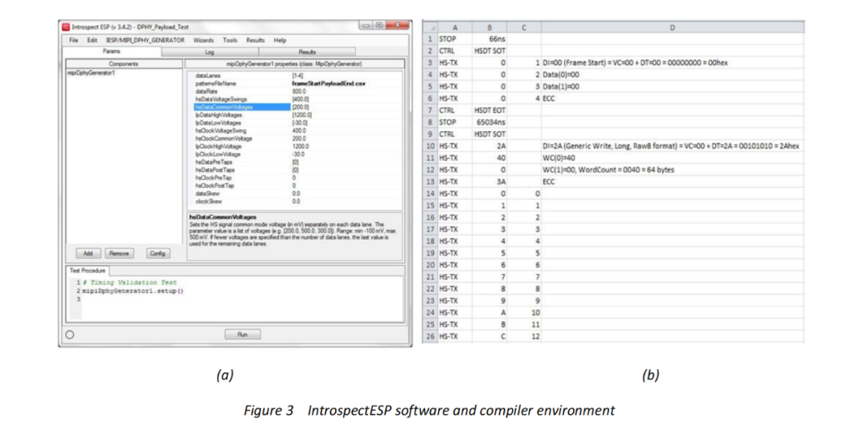Viewport: 868px width, 435px height.
Task: Open the IESP/MIPI_DPHY_GENERATOR menu
Action: 145,40
